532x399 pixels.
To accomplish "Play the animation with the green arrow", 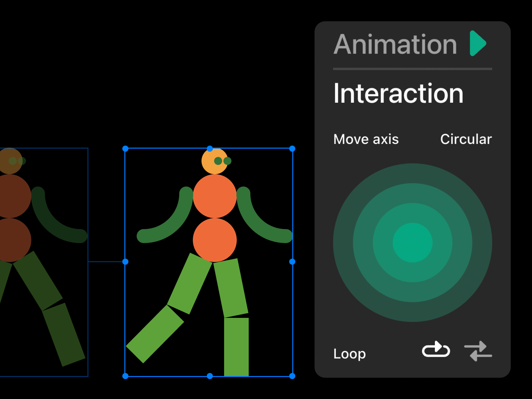I will pyautogui.click(x=478, y=44).
